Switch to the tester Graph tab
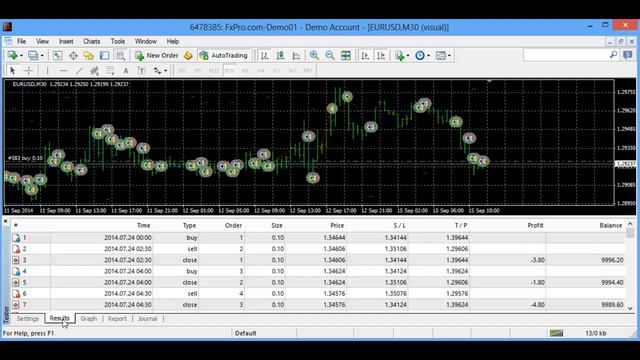This screenshot has height=360, width=640. click(89, 319)
